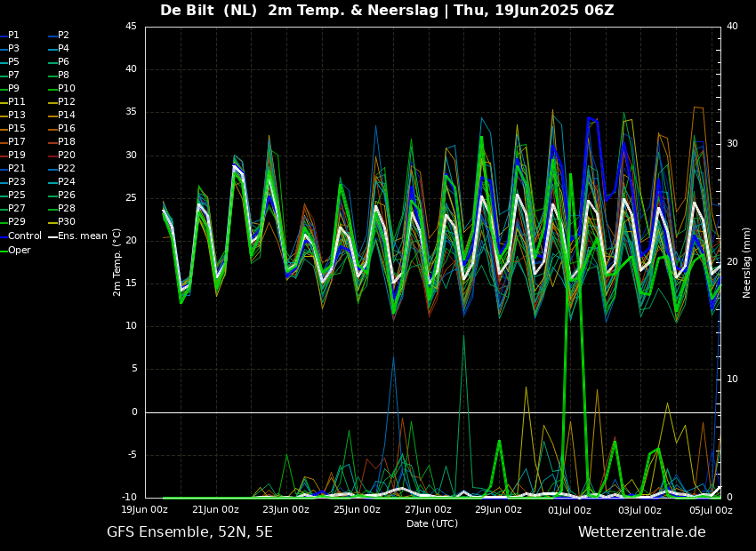Click the Date (UTC) axis label

click(432, 523)
